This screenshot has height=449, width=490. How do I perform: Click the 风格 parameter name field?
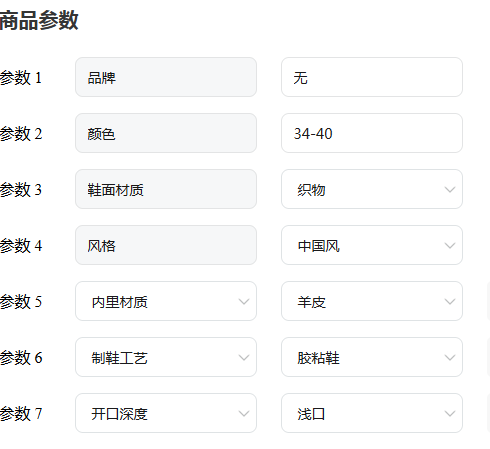[166, 245]
